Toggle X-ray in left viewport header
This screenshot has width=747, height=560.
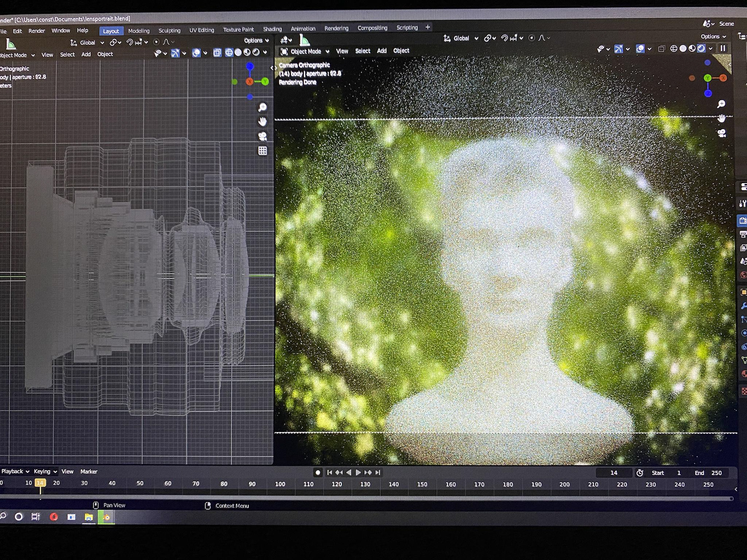(x=217, y=52)
